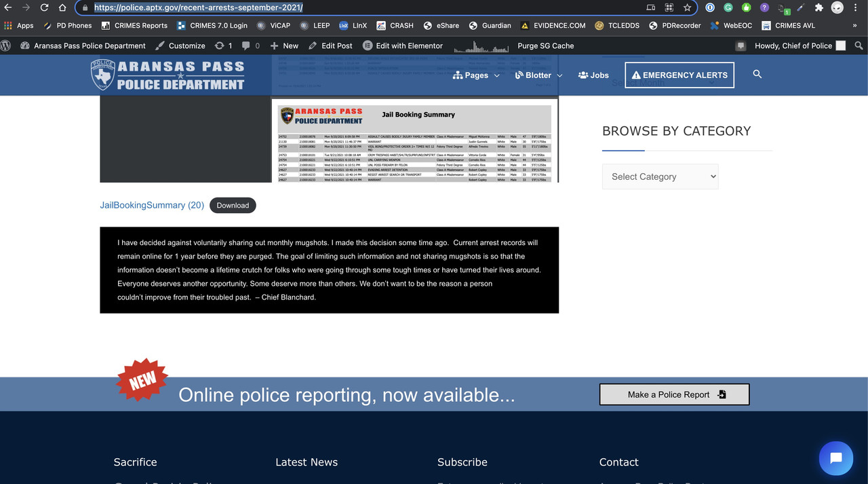Click the 'Sacrifice' footer heading

[x=135, y=462]
